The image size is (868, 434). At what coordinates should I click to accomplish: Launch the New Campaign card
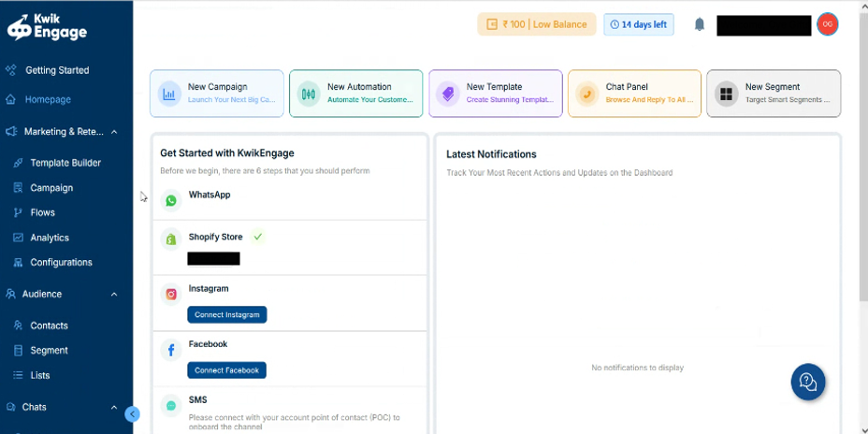[x=217, y=94]
